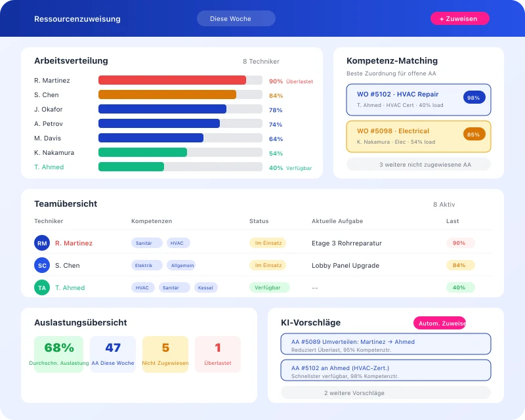Open suggestion AA #5102 an Ahmed

[385, 370]
